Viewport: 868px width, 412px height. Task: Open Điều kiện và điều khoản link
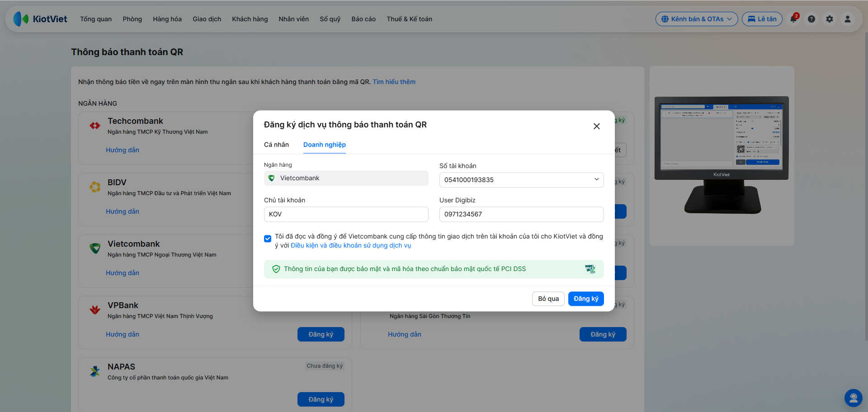(x=351, y=245)
